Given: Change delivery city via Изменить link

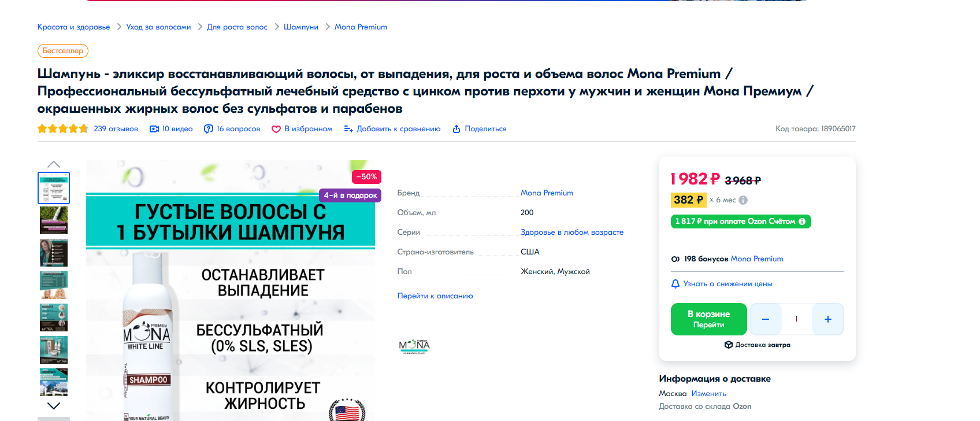Looking at the screenshot, I should [709, 394].
